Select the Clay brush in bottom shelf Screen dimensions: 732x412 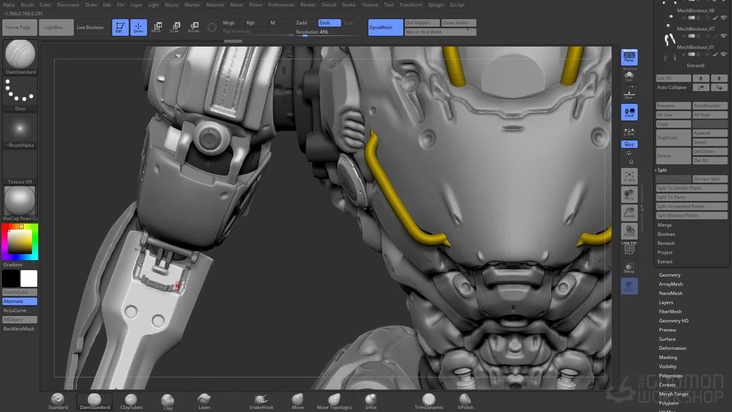pyautogui.click(x=168, y=401)
